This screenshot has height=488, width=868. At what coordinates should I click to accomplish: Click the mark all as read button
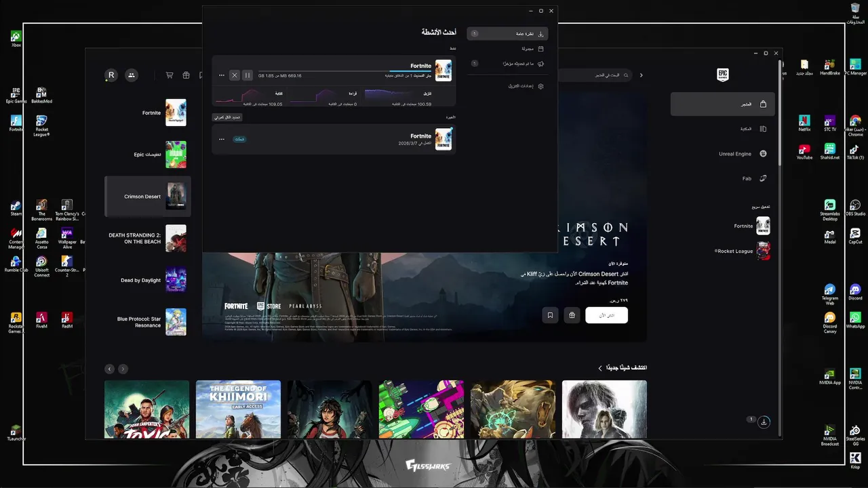pyautogui.click(x=226, y=117)
